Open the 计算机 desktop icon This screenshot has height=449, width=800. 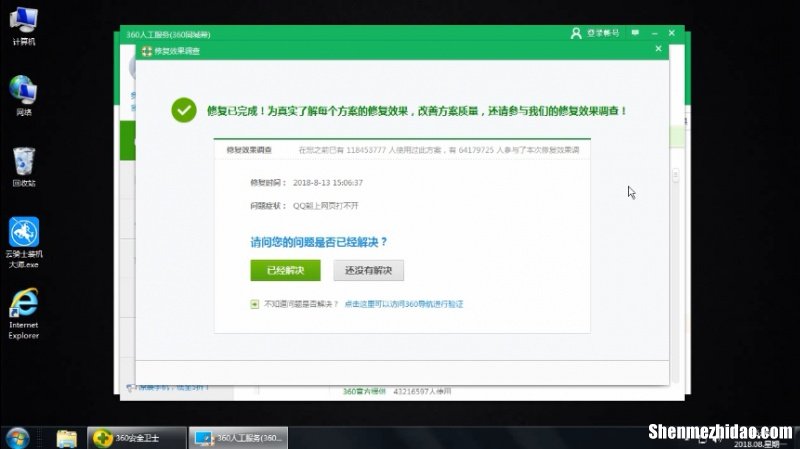click(x=23, y=26)
